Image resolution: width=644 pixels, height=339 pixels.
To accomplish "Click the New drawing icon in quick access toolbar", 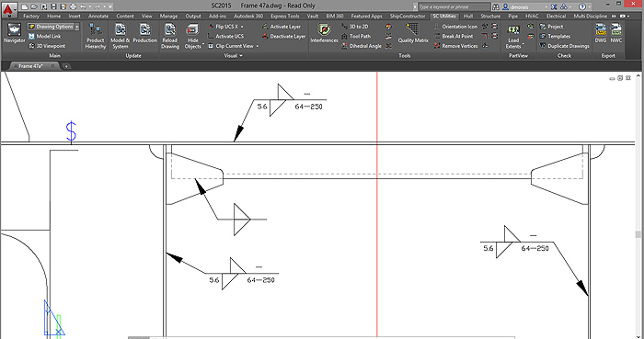I will tap(25, 7).
